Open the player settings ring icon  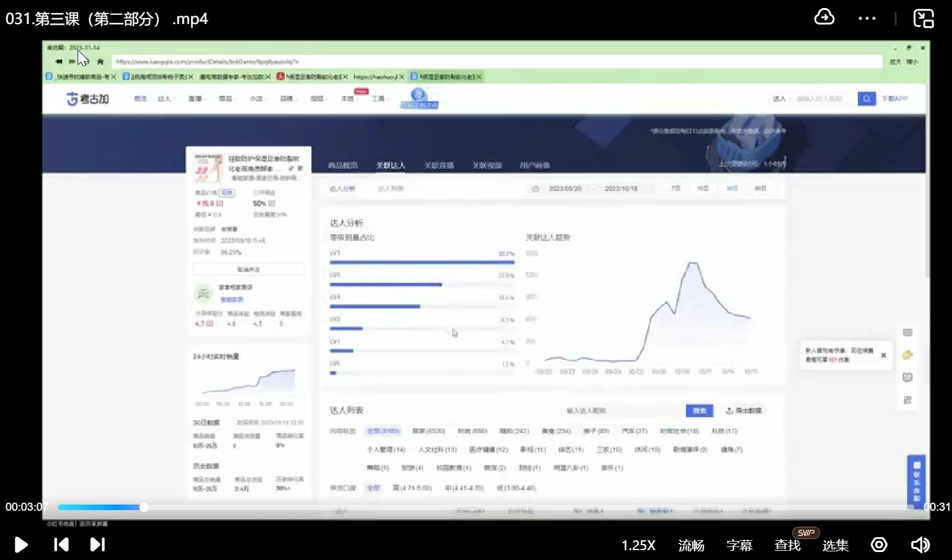coord(879,545)
